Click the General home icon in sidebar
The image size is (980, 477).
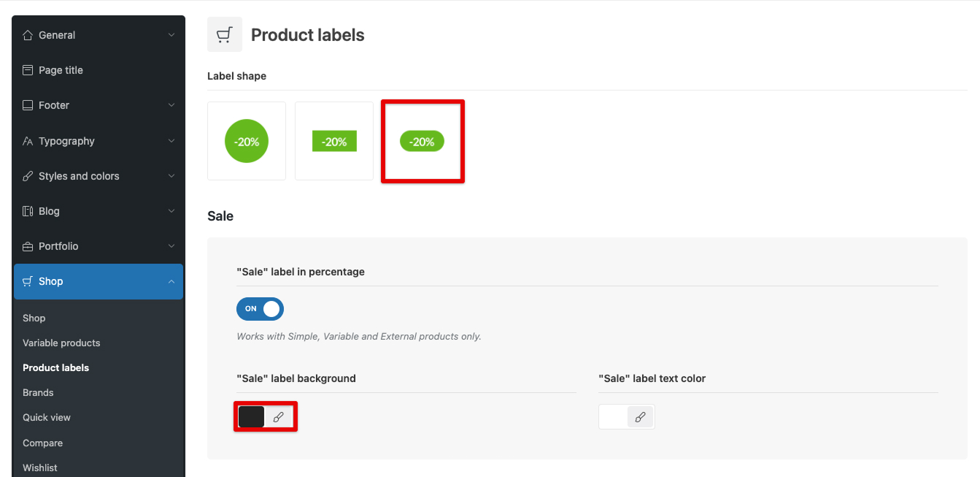coord(28,35)
